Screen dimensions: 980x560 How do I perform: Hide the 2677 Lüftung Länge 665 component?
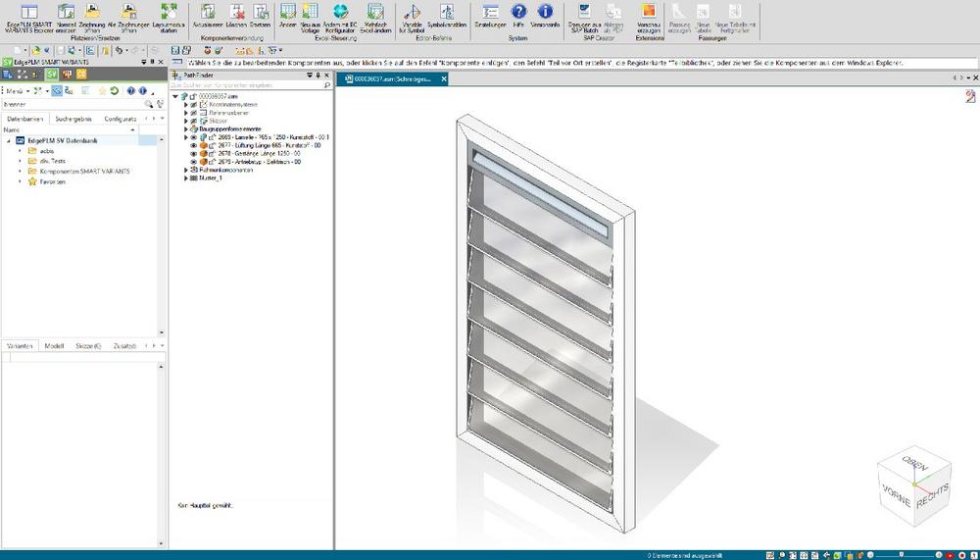click(x=193, y=145)
